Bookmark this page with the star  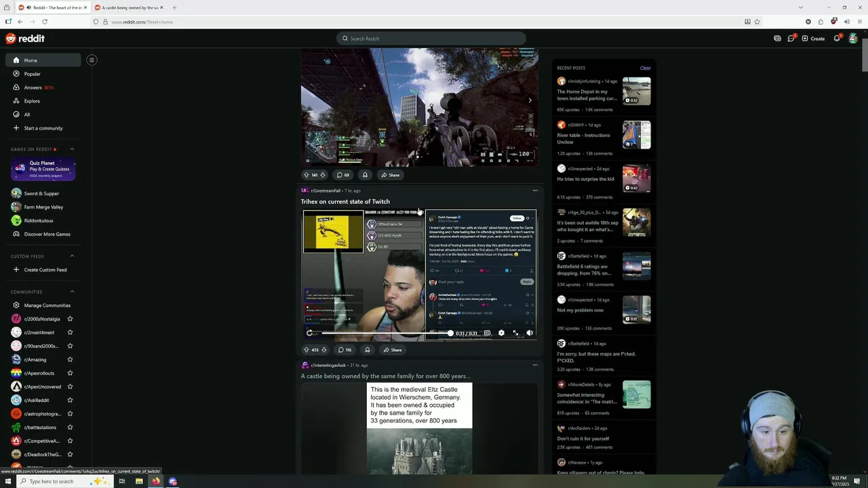click(x=757, y=22)
